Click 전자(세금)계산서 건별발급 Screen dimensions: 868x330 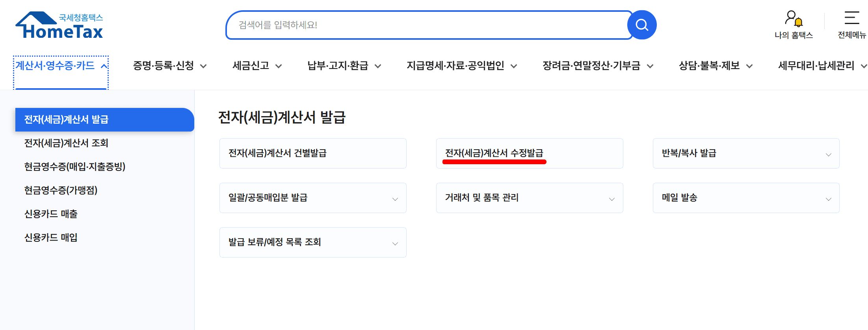(313, 153)
